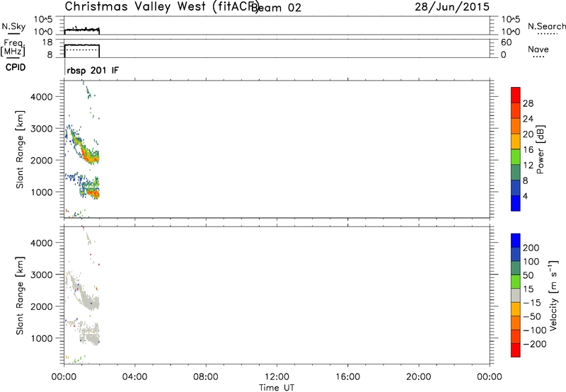
Task: Click the red swatch in Power colorbar
Action: point(516,95)
